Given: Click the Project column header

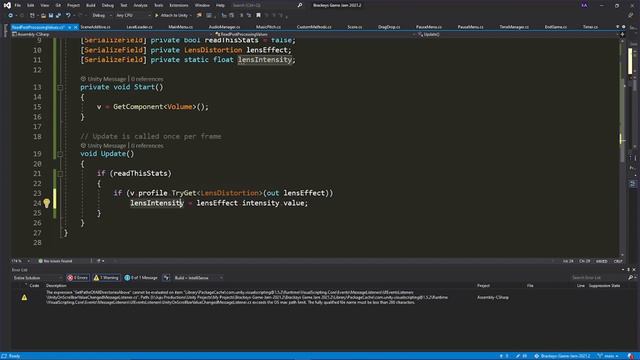Looking at the screenshot, I should [483, 286].
